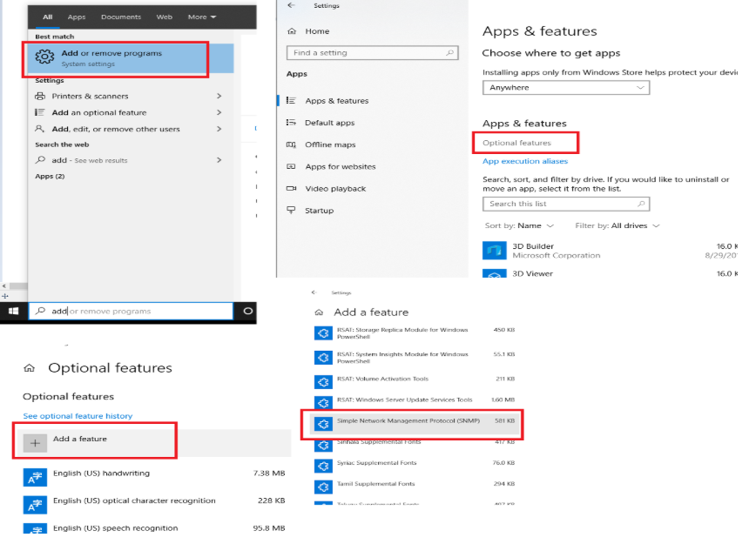Click the search icon in Find a setting box
This screenshot has width=756, height=544.
(x=449, y=52)
